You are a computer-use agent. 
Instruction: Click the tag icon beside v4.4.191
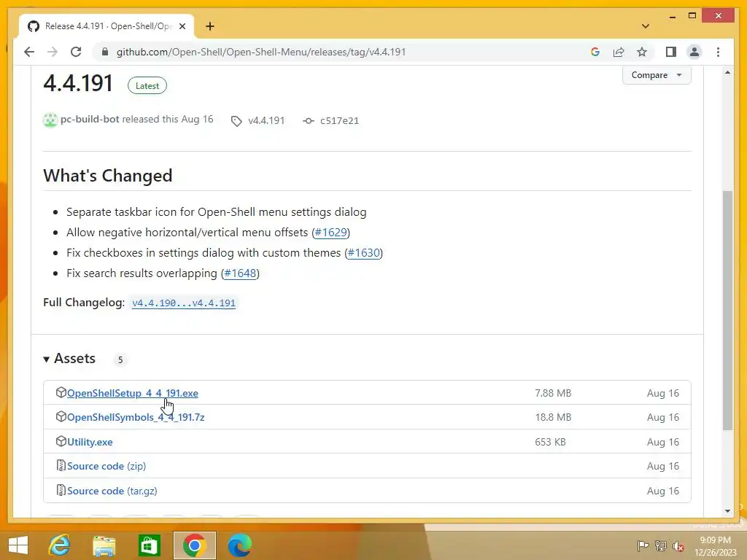(x=236, y=121)
